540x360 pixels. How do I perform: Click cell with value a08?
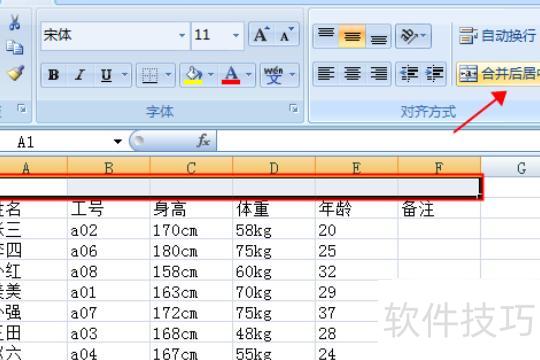(x=109, y=270)
